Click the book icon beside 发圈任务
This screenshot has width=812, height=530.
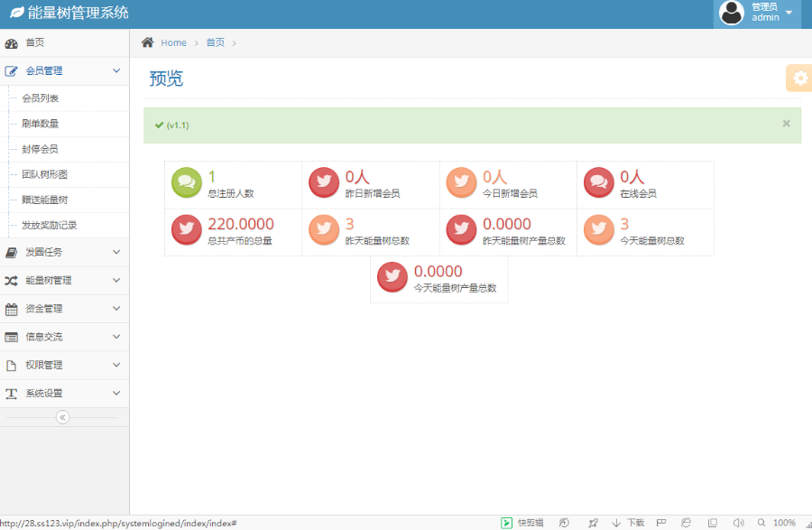point(12,252)
